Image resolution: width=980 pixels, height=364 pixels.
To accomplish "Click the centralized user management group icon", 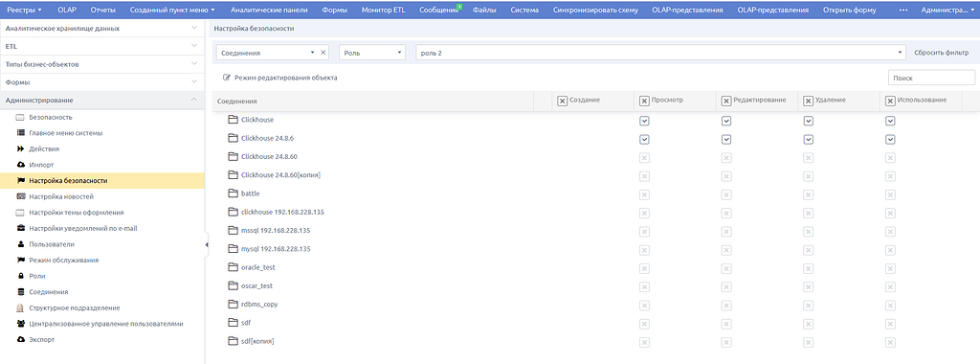I will pos(21,324).
